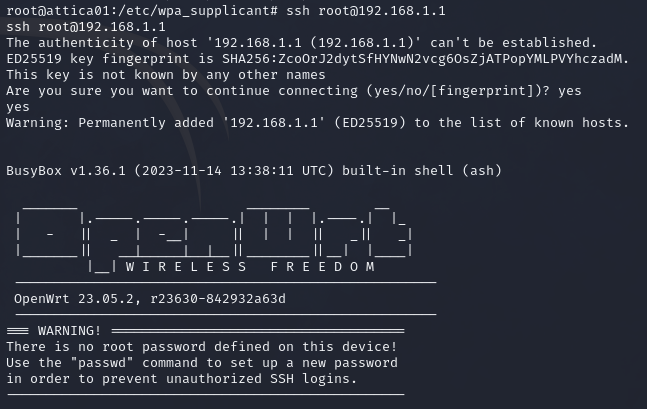Click the echoed 'ssh root@192.168.1.1' second line
Viewport: 647px width, 409px height.
[86, 26]
